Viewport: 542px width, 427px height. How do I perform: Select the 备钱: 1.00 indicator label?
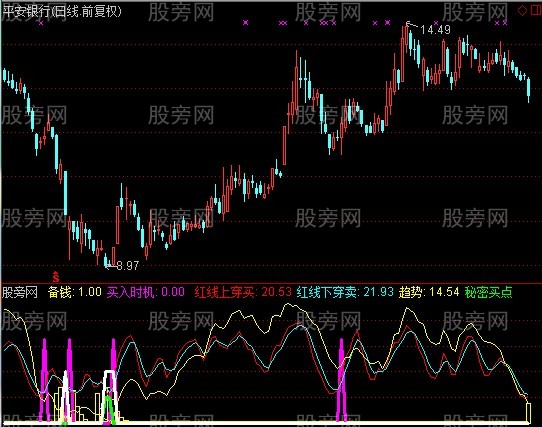point(75,292)
